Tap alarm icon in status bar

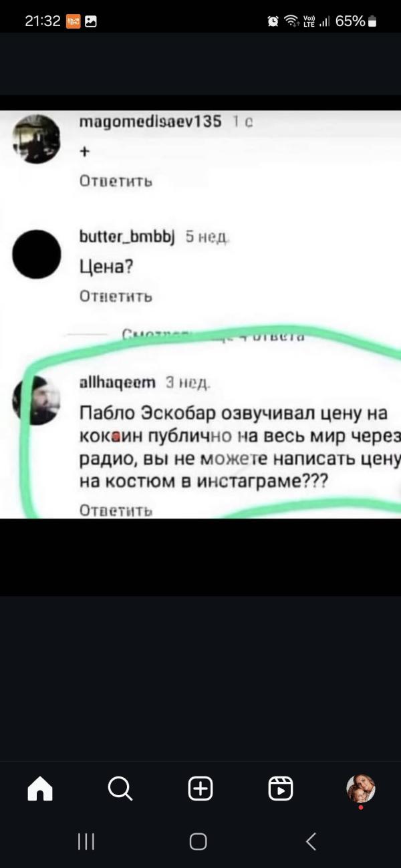pyautogui.click(x=273, y=21)
